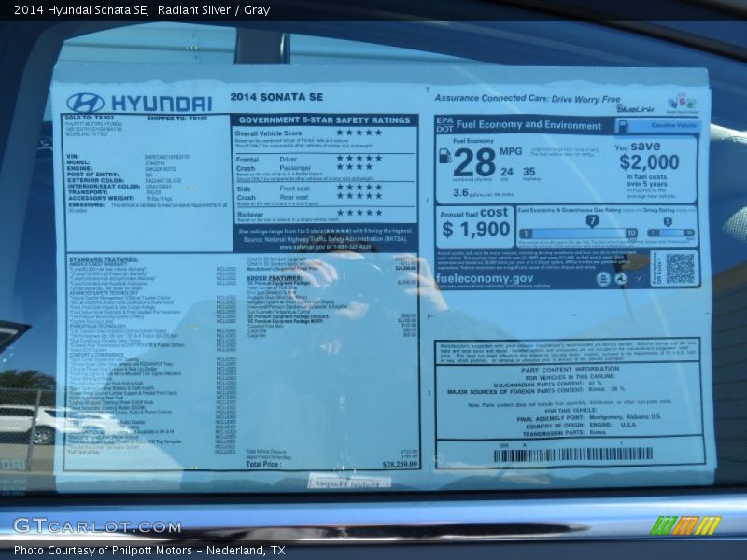The width and height of the screenshot is (747, 560).
Task: Click the Overall Vehicle Score star rating
Action: pos(359,133)
